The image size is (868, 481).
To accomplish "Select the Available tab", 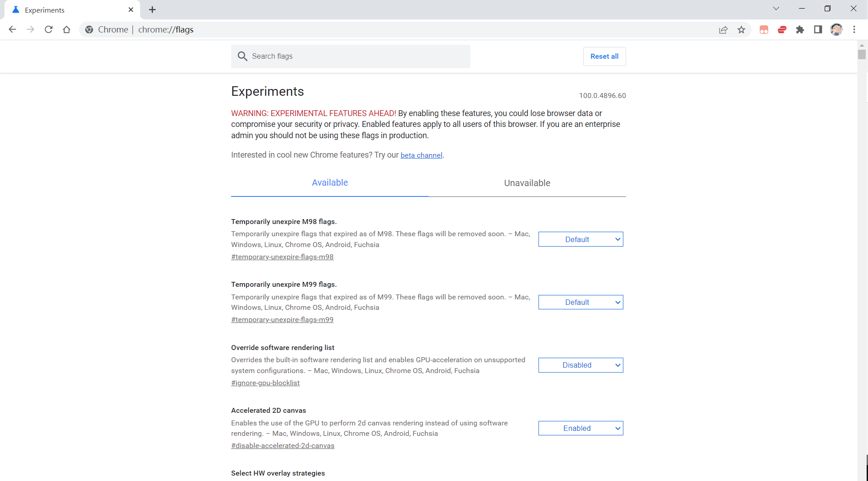I will pos(330,183).
